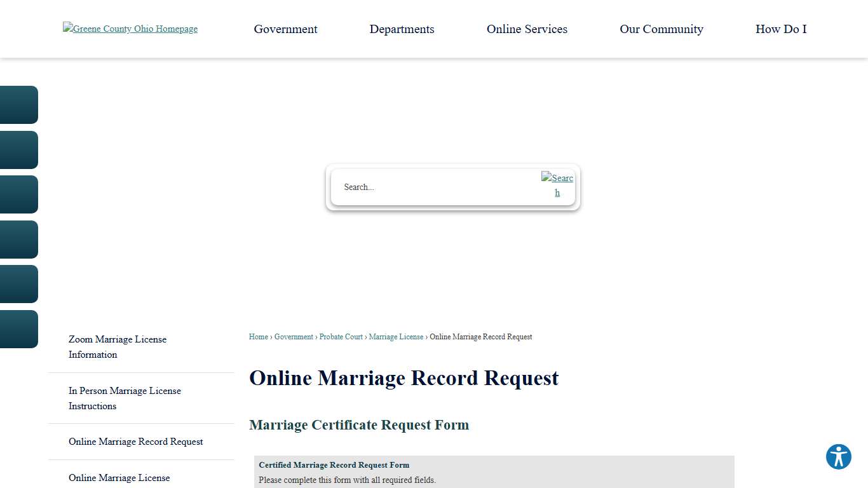Open the Departments dropdown menu

tap(402, 29)
